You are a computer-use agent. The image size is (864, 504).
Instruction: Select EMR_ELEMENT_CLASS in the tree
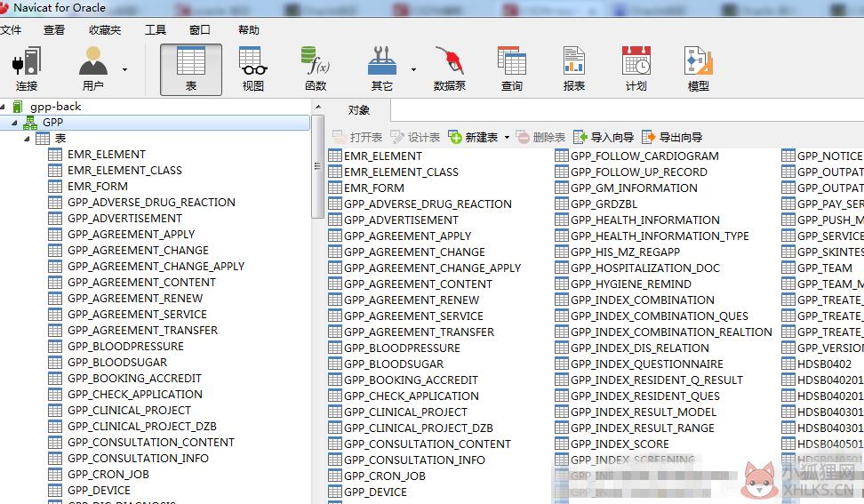click(x=124, y=170)
